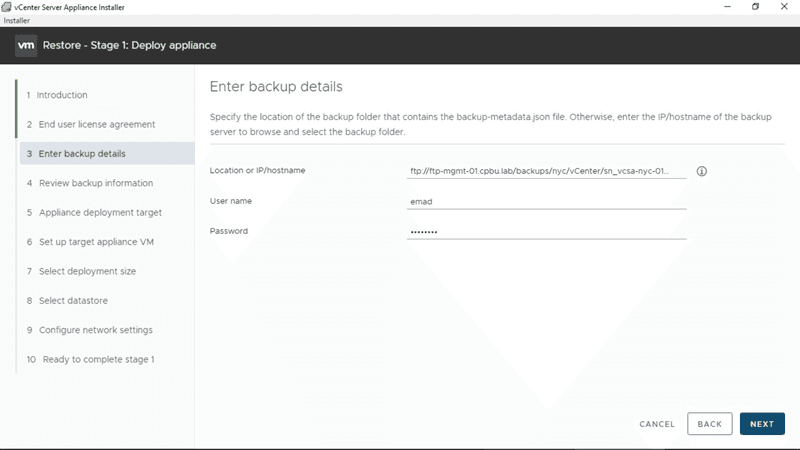Viewport: 800px width, 450px height.
Task: Open Configure network settings step
Action: click(x=96, y=330)
